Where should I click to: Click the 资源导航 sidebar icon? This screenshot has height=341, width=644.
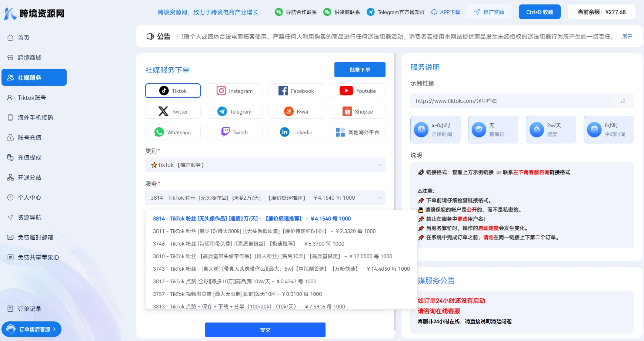10,217
